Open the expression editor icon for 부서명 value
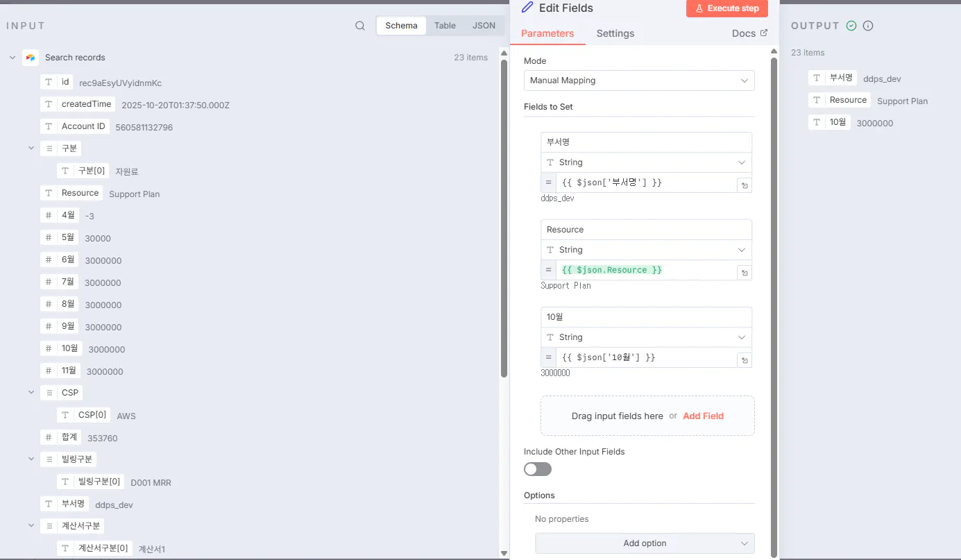This screenshot has width=961, height=560. click(x=745, y=186)
